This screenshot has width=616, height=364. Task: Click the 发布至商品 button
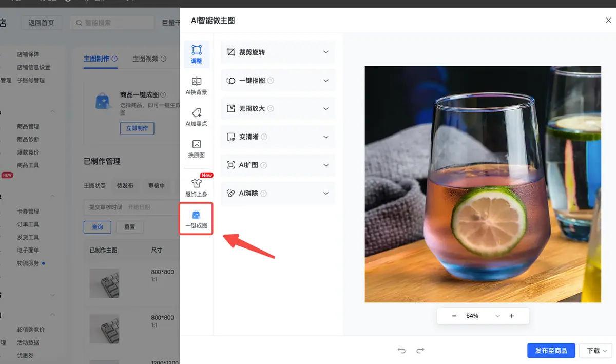551,351
